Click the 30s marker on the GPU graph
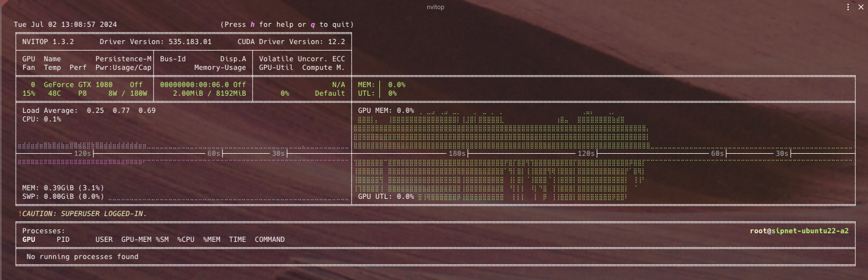Image resolution: width=868 pixels, height=280 pixels. (782, 154)
